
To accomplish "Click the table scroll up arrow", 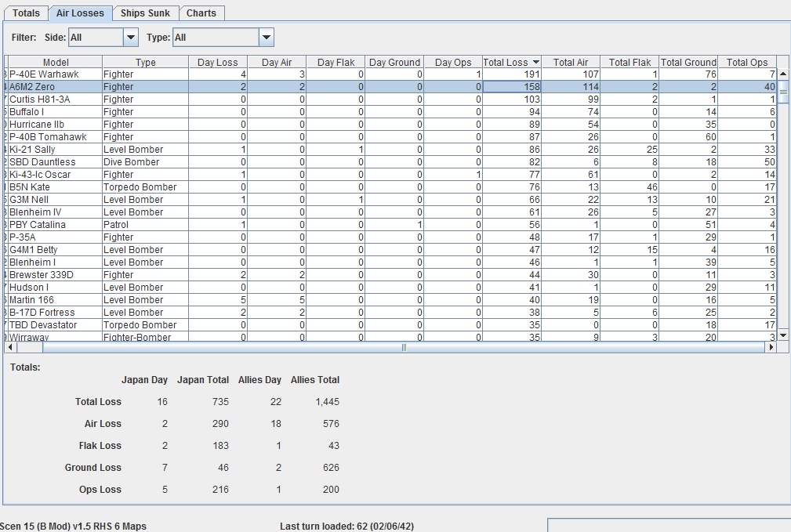I will coord(783,74).
